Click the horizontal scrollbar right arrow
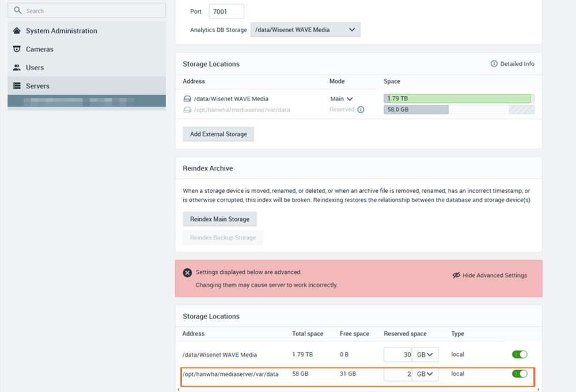The height and width of the screenshot is (392, 576). pyautogui.click(x=539, y=390)
